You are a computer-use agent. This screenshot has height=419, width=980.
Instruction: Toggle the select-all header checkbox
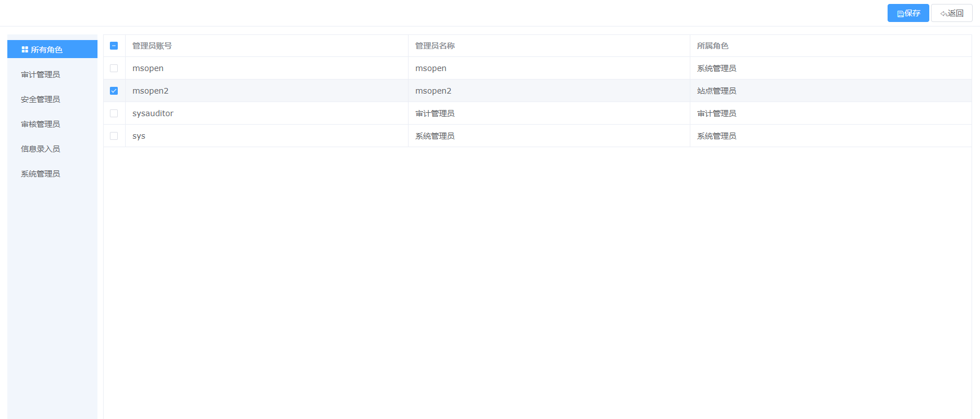pyautogui.click(x=114, y=46)
